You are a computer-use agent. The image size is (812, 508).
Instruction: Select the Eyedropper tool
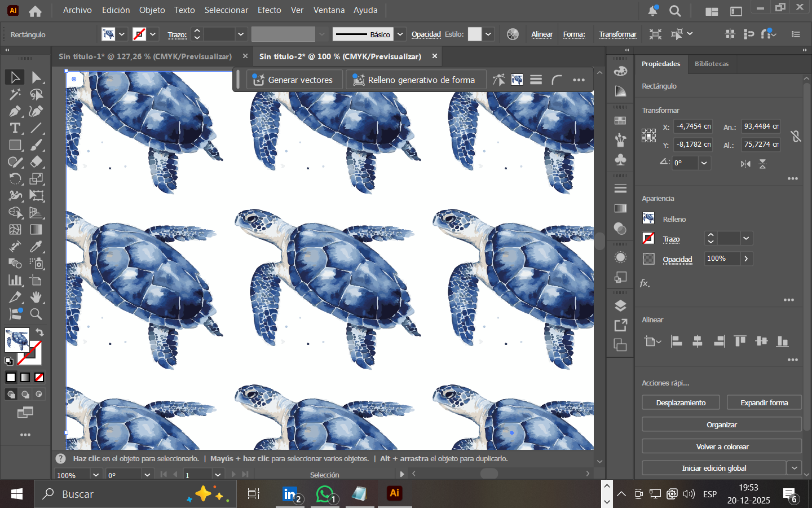point(37,247)
